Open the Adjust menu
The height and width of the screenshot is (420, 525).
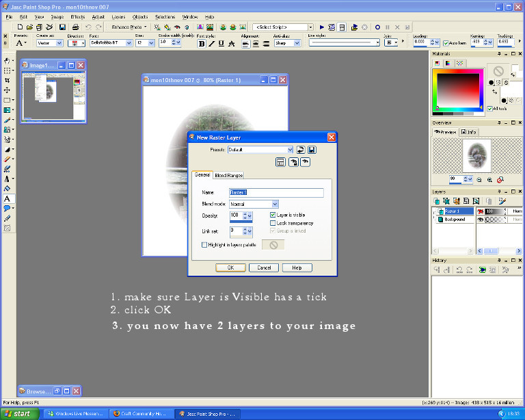98,16
